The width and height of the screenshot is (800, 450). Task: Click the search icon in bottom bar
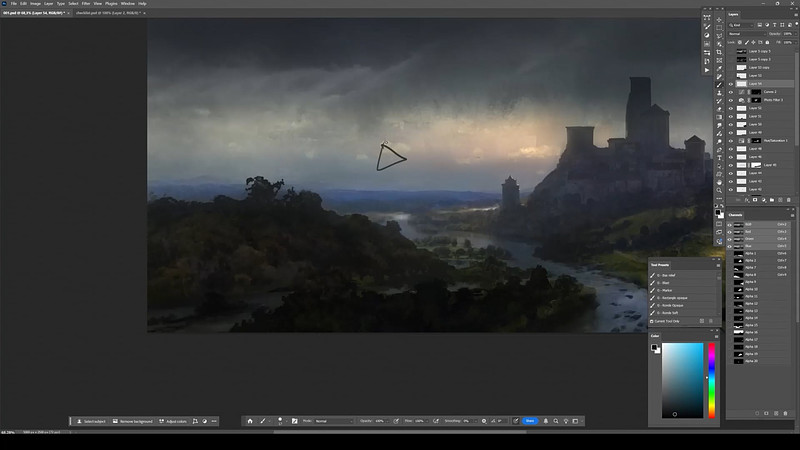pos(556,421)
